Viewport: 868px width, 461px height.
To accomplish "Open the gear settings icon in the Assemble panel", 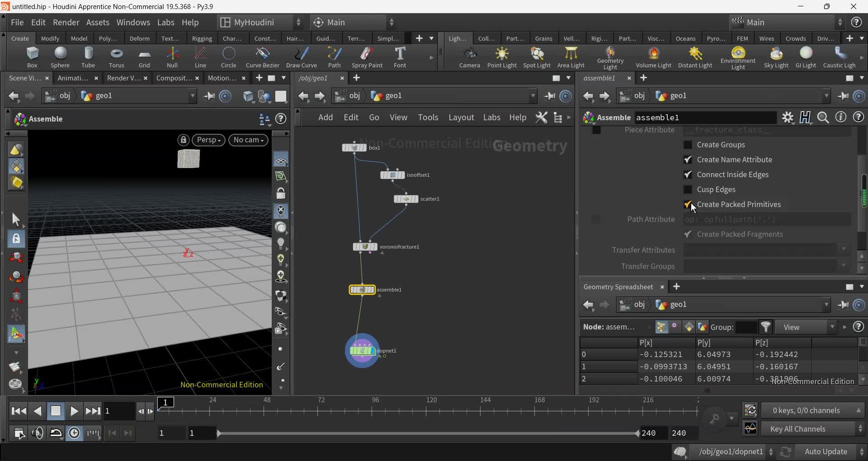I will click(788, 117).
